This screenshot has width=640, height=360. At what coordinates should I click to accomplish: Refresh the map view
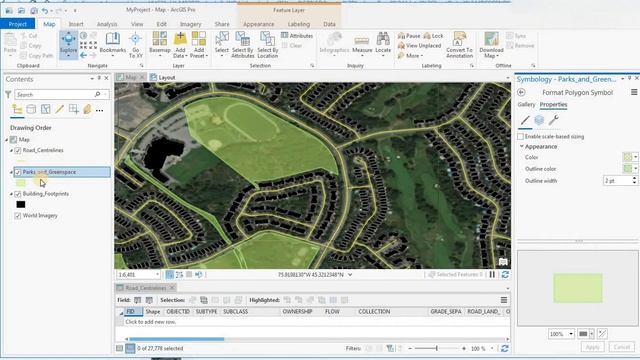click(x=505, y=275)
